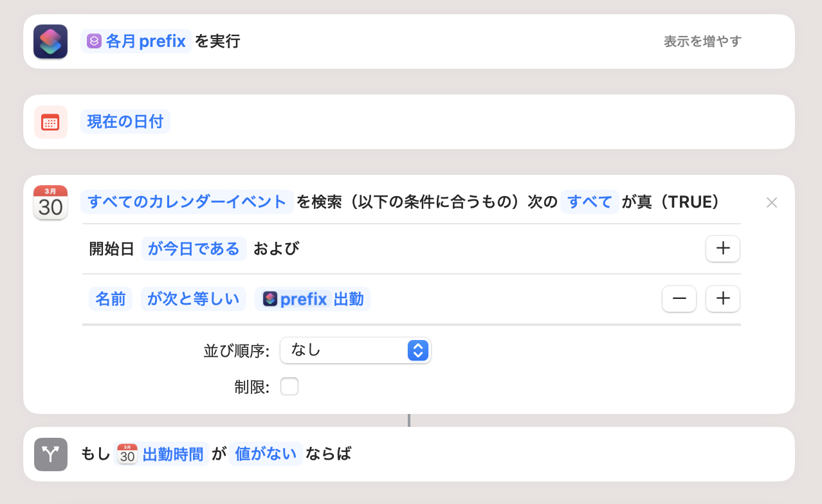
Task: Click the 表示を増やす link
Action: tap(702, 40)
